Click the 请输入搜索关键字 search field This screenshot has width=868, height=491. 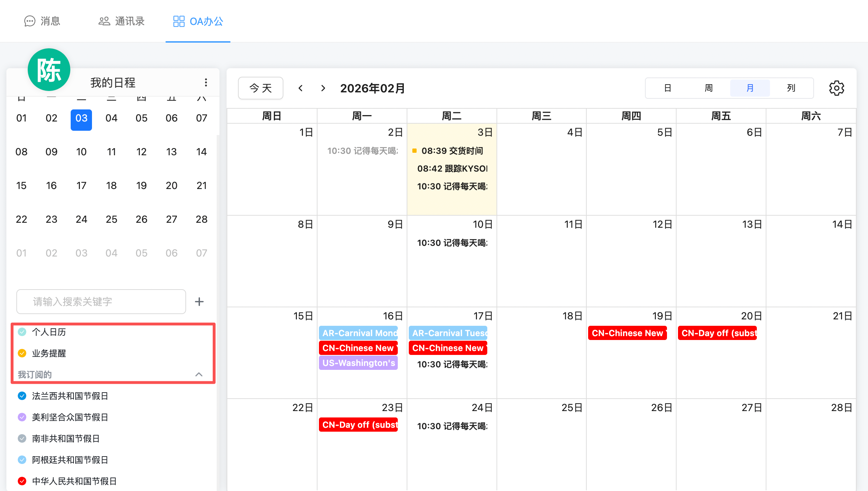coord(101,302)
